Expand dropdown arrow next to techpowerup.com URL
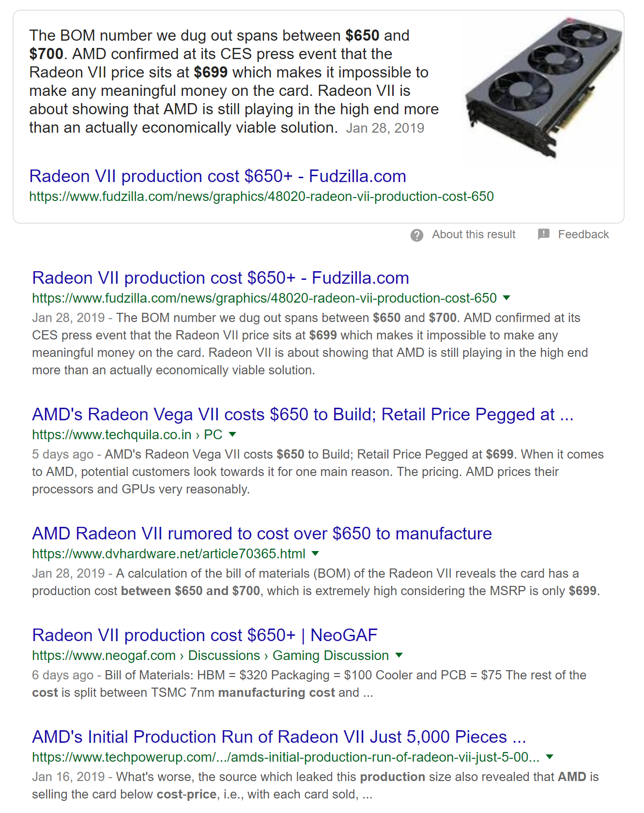 [550, 757]
